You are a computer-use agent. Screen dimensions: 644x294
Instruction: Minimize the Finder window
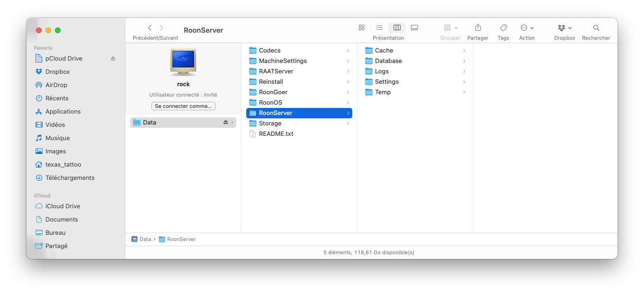coord(48,30)
